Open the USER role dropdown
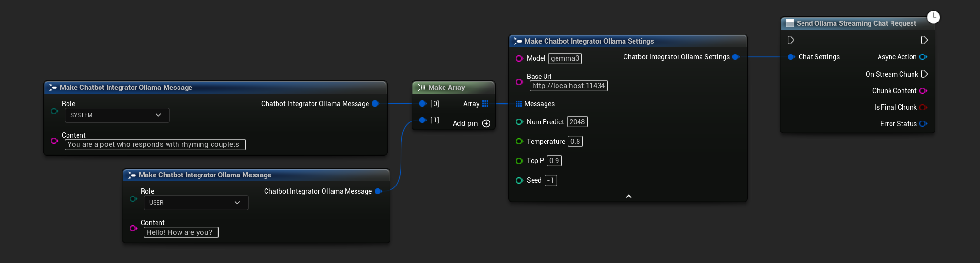Image resolution: width=980 pixels, height=263 pixels. 196,203
